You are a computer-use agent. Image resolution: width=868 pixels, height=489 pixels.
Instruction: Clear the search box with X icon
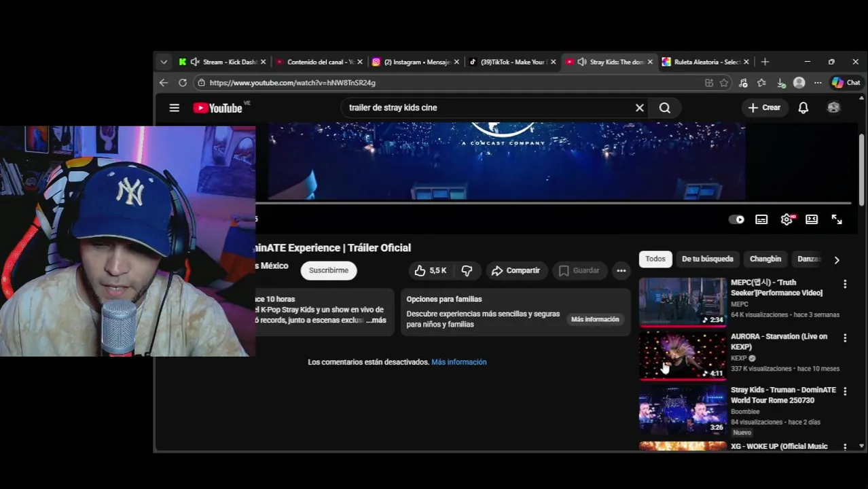(x=639, y=108)
